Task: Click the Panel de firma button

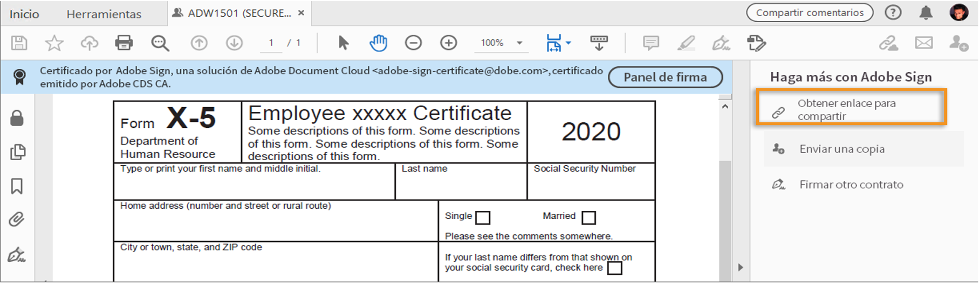Action: point(665,77)
